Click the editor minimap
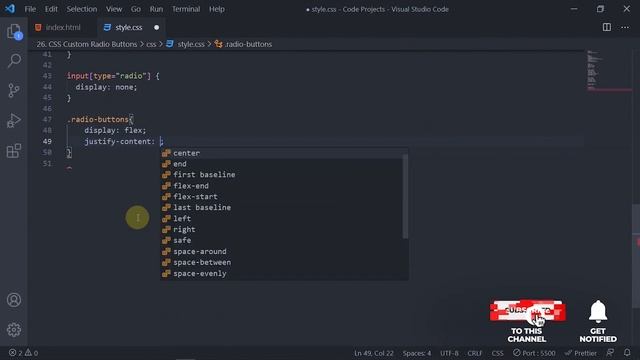Screen dimensions: 640x360 pyautogui.click(x=608, y=70)
